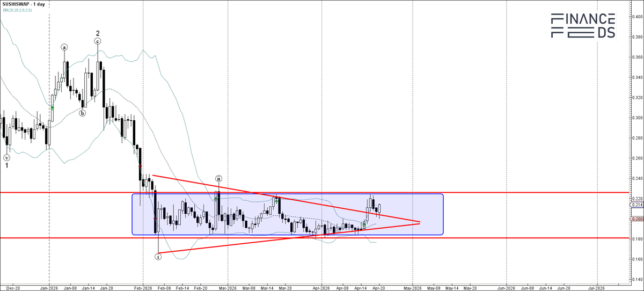
Task: Click the 0.340 price axis label
Action: (636, 77)
